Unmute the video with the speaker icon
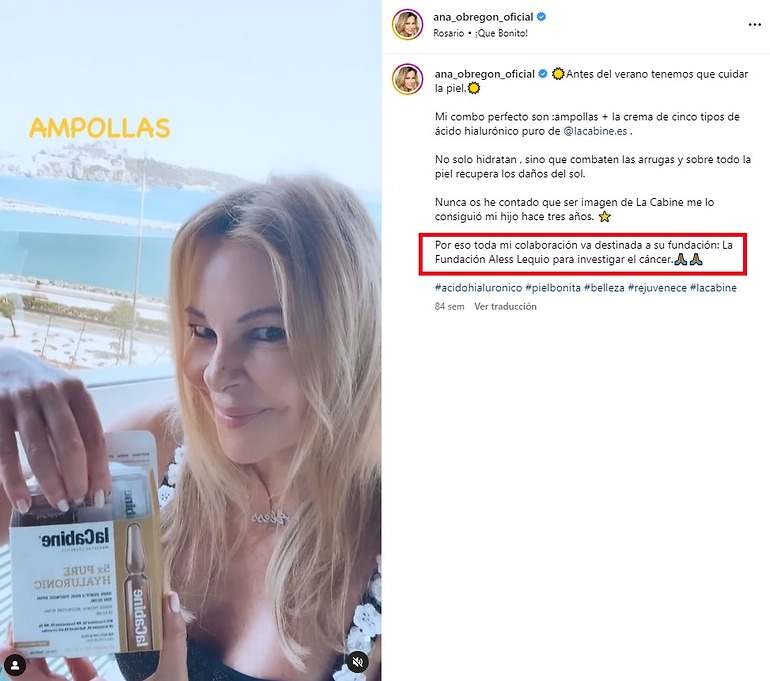 (x=358, y=662)
